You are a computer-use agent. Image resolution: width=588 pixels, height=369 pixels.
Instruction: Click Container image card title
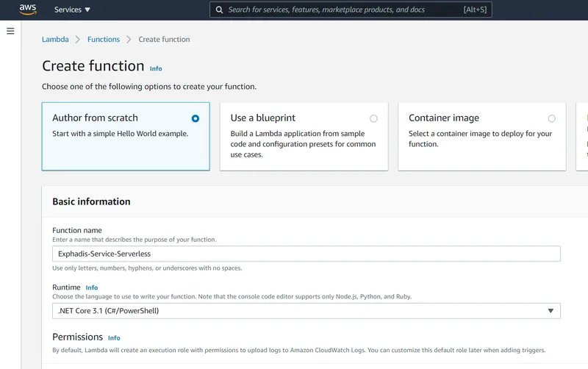[x=444, y=118]
